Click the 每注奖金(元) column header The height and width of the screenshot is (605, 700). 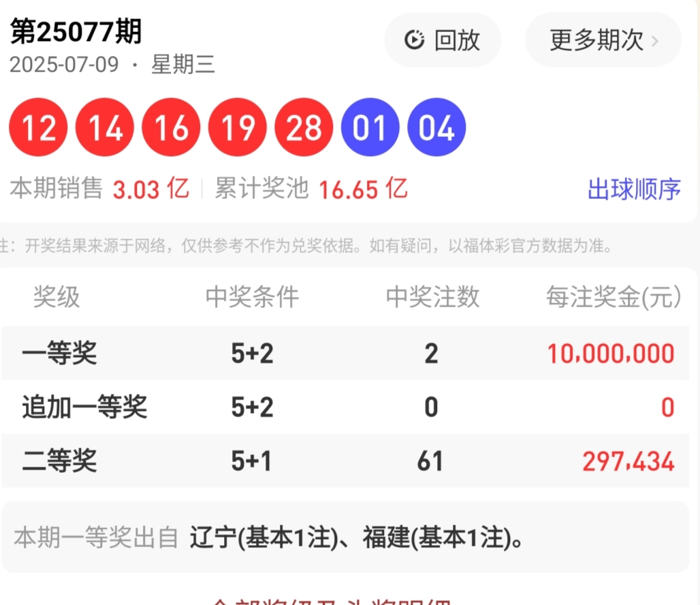(x=614, y=296)
